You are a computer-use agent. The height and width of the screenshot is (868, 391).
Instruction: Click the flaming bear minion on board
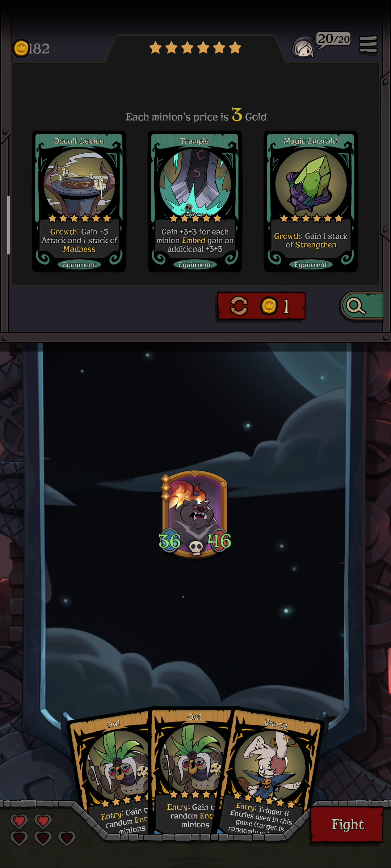[195, 514]
